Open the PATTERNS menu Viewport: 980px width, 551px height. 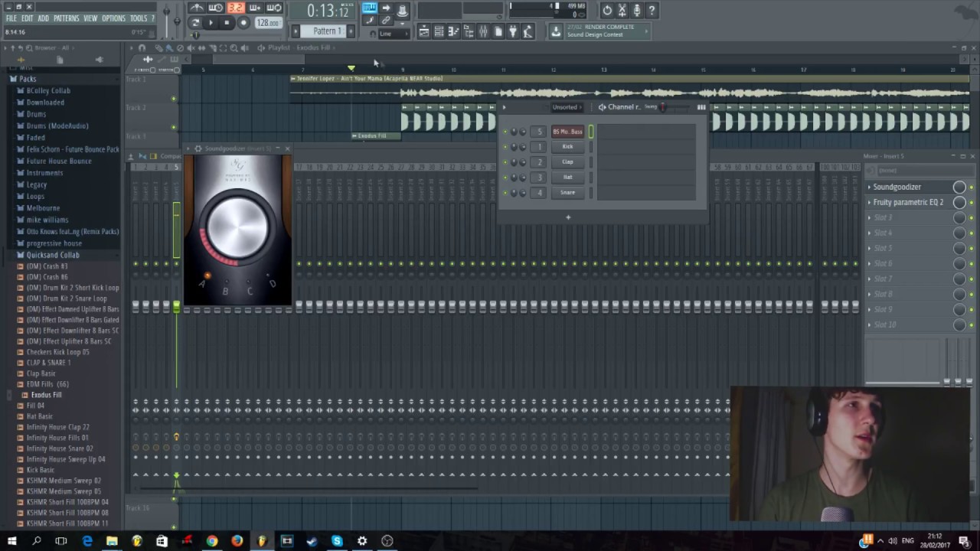pos(67,18)
